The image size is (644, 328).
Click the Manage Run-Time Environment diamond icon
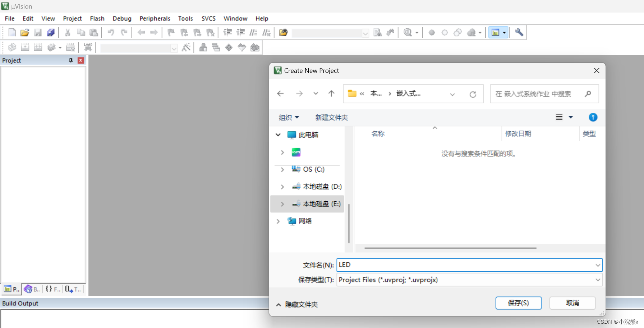[229, 47]
